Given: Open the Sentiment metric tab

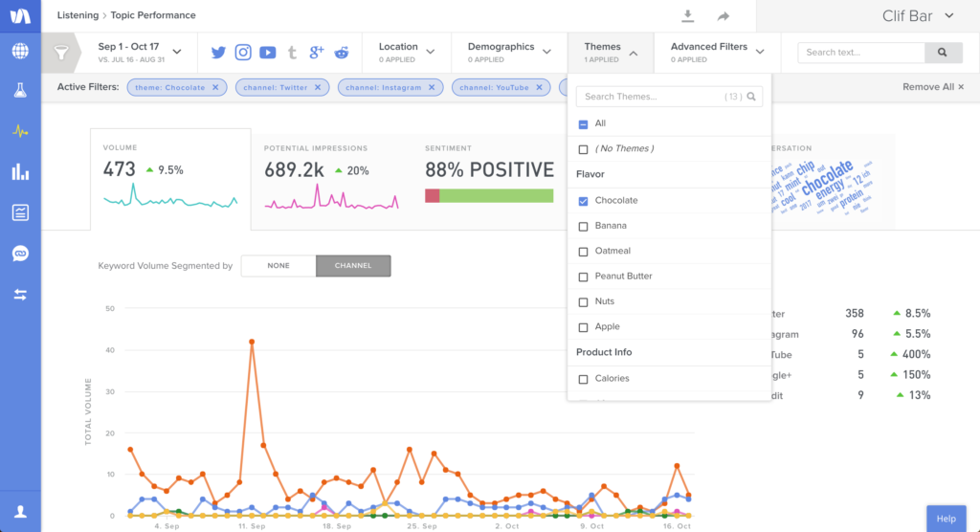Looking at the screenshot, I should [x=489, y=180].
